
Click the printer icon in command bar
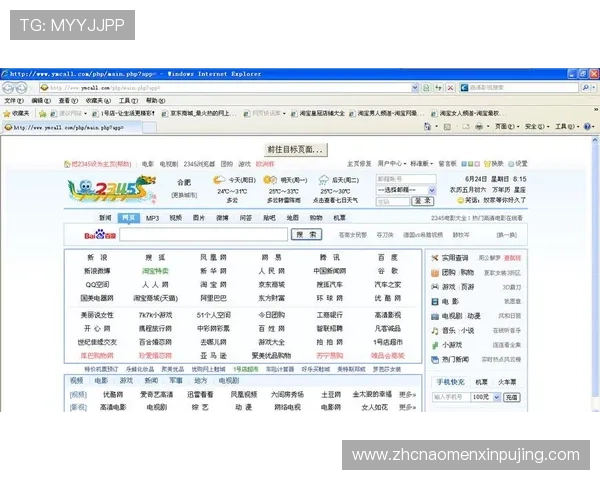pos(479,127)
